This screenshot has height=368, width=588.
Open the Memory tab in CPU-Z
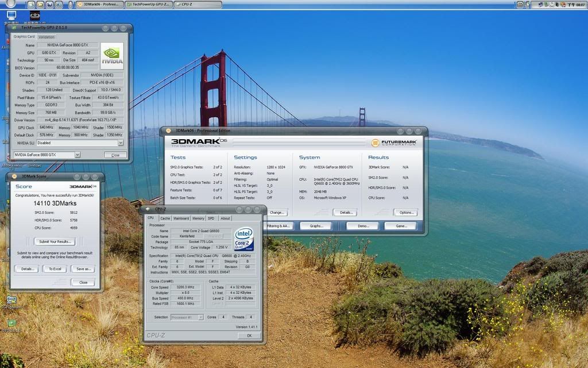(x=198, y=218)
